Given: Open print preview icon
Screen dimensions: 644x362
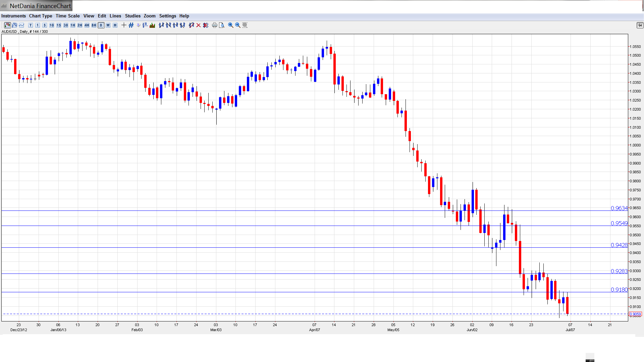Looking at the screenshot, I should 222,25.
